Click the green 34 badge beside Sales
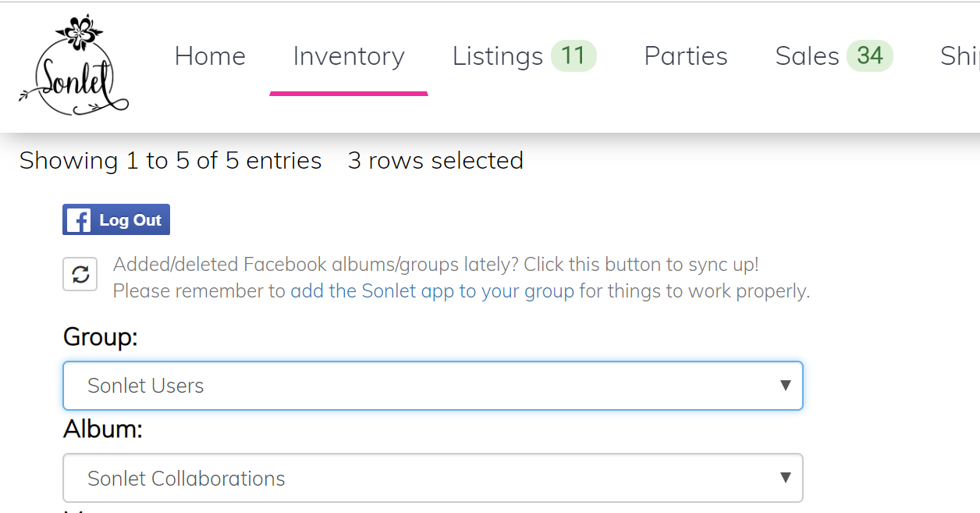980x513 pixels. click(x=869, y=56)
